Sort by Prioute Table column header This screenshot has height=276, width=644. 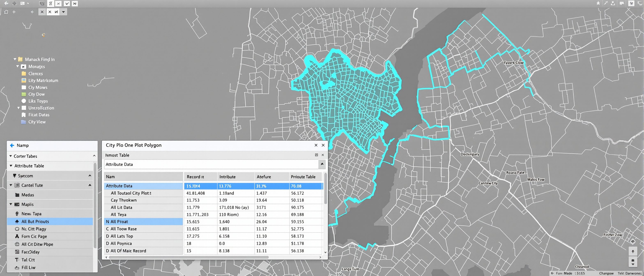tap(306, 177)
